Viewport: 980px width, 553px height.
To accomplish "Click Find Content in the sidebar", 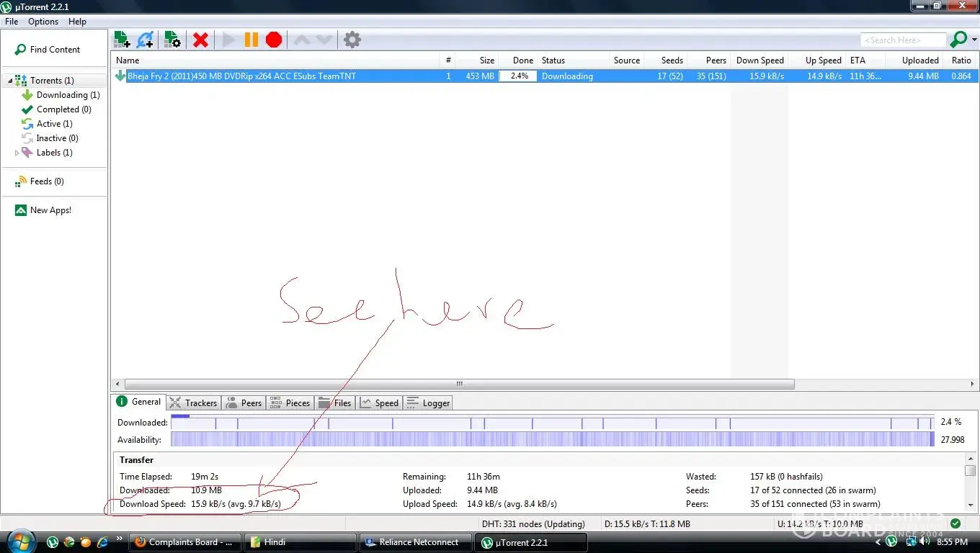I will coord(55,50).
